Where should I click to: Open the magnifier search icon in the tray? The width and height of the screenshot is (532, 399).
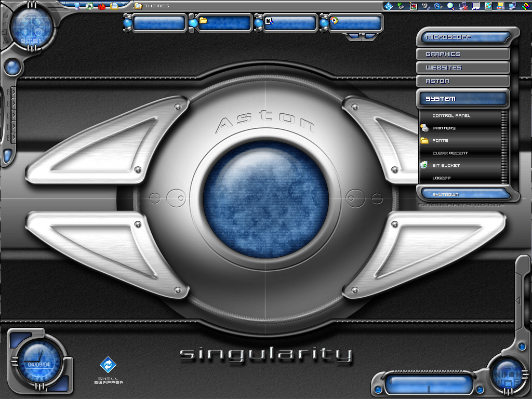coord(450,5)
